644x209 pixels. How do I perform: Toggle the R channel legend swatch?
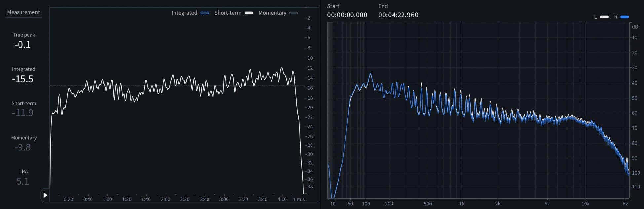click(x=625, y=17)
